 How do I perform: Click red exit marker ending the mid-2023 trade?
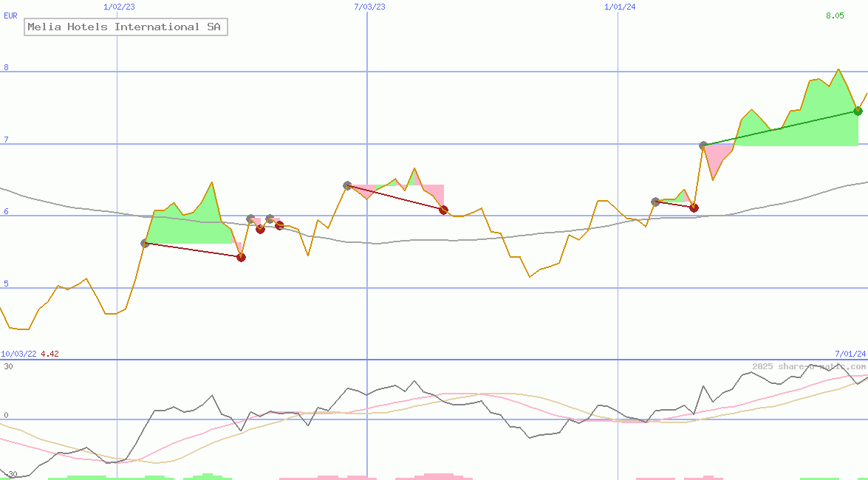click(x=443, y=210)
